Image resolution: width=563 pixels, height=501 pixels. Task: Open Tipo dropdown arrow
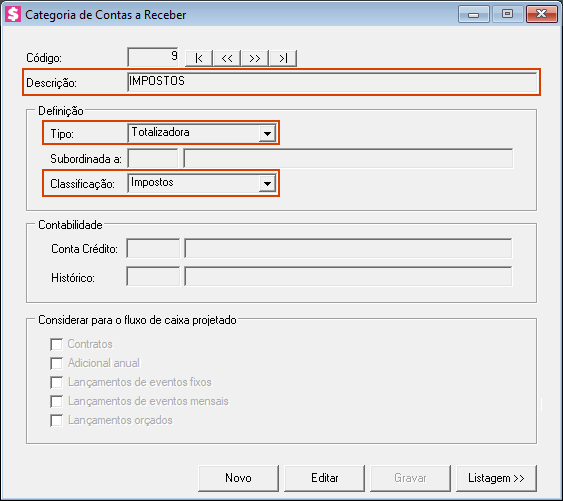267,134
